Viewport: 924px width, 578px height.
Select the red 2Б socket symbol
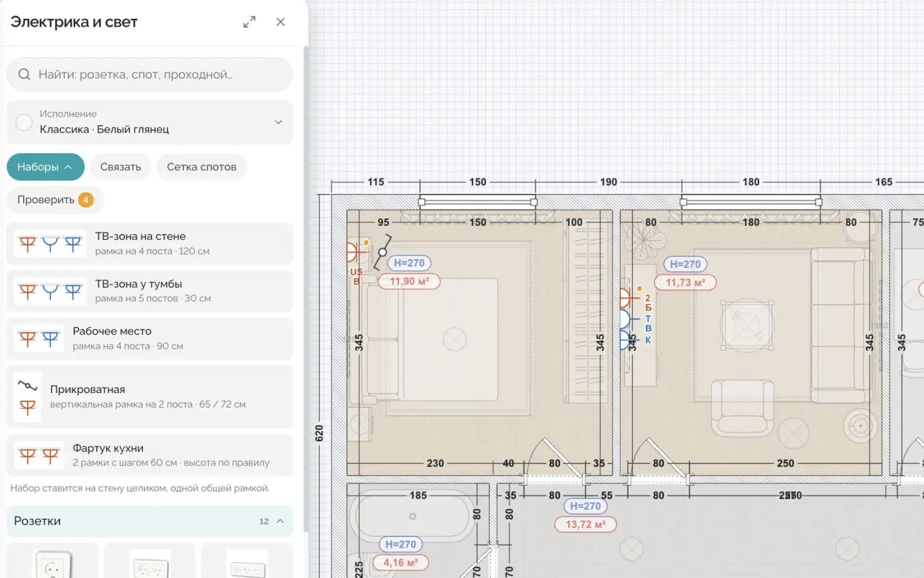(x=629, y=298)
